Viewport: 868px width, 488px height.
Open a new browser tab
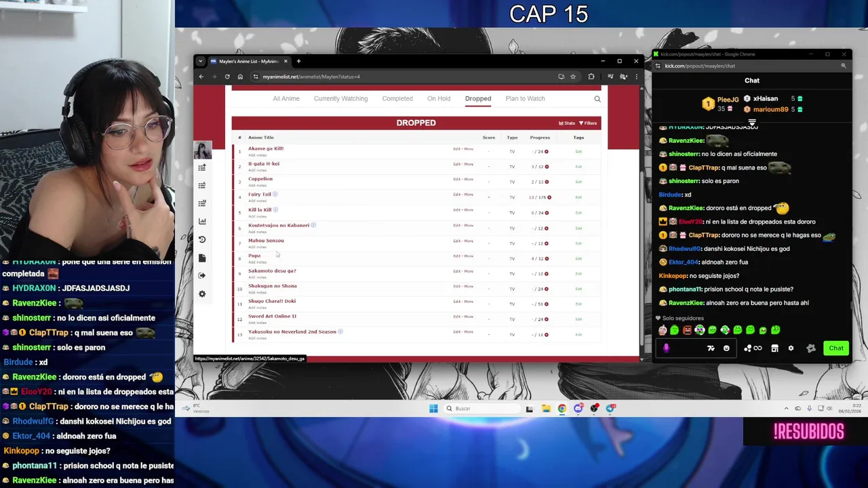pyautogui.click(x=298, y=61)
